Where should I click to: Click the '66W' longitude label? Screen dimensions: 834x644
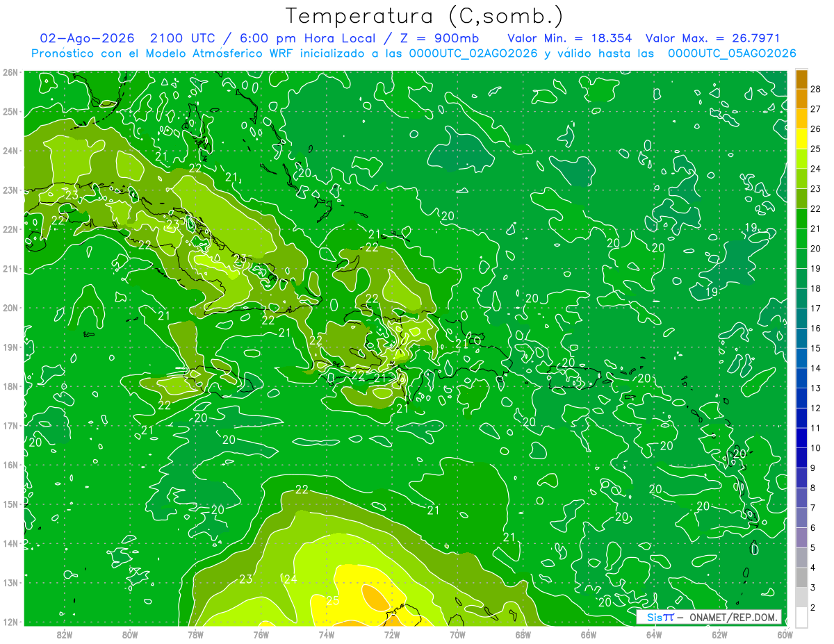588,634
